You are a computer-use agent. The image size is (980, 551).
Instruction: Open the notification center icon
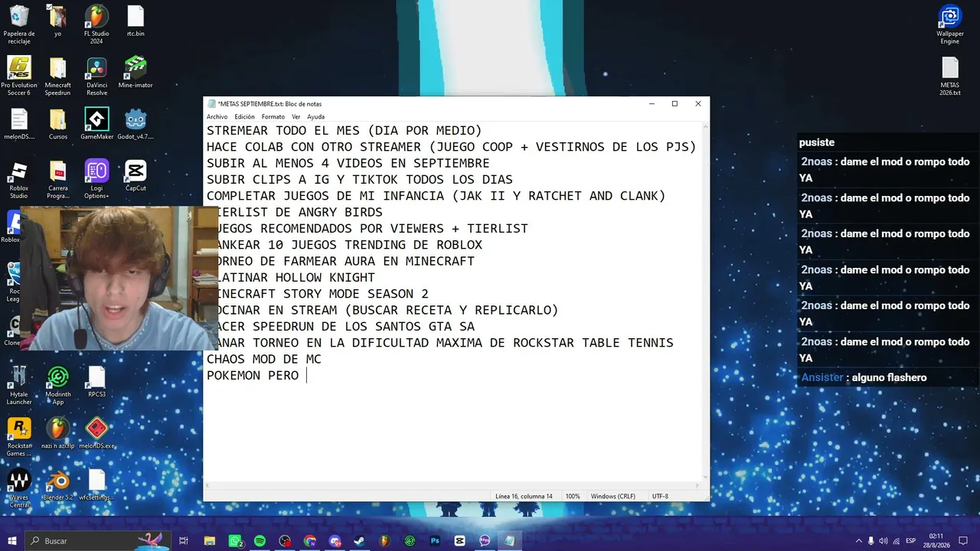[x=965, y=540]
